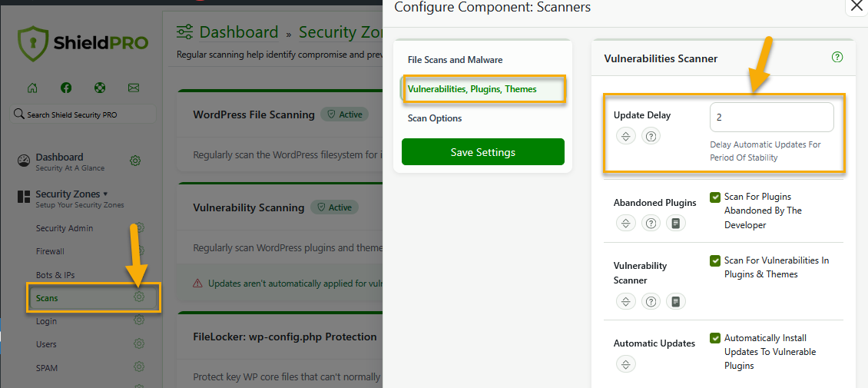The width and height of the screenshot is (868, 388).
Task: Click the Dashboard speedometer icon
Action: (23, 161)
